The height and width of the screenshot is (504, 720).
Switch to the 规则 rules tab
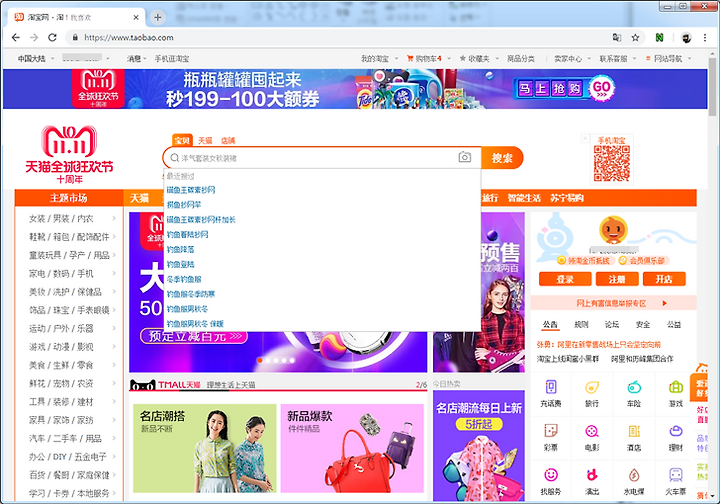tap(581, 325)
